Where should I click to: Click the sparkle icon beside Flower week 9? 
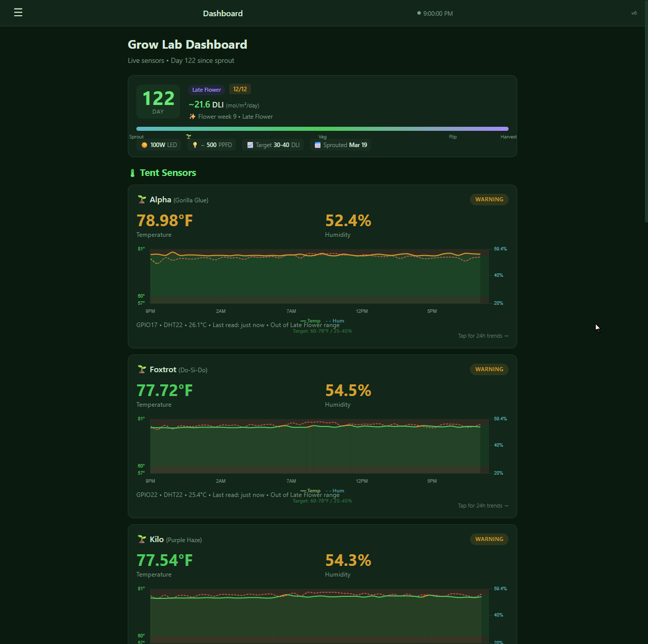point(192,117)
